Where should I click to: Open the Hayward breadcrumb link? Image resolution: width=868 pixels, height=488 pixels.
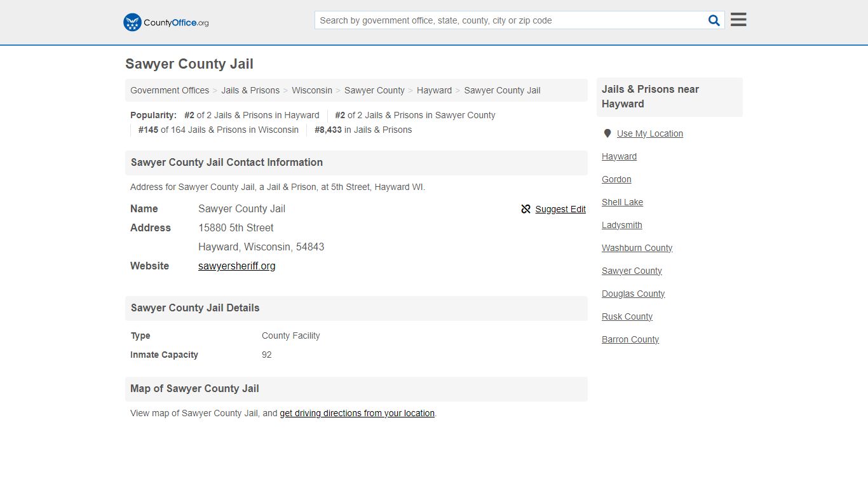(434, 90)
